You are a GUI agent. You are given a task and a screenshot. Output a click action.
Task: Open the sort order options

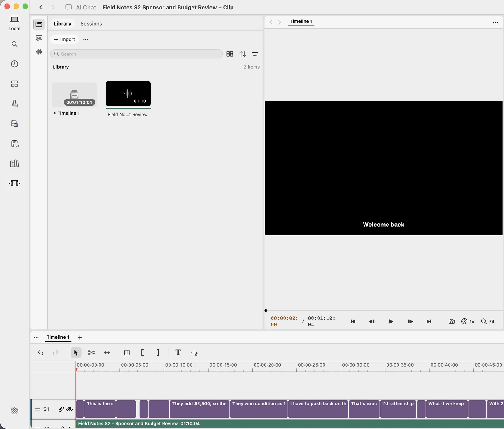[243, 54]
